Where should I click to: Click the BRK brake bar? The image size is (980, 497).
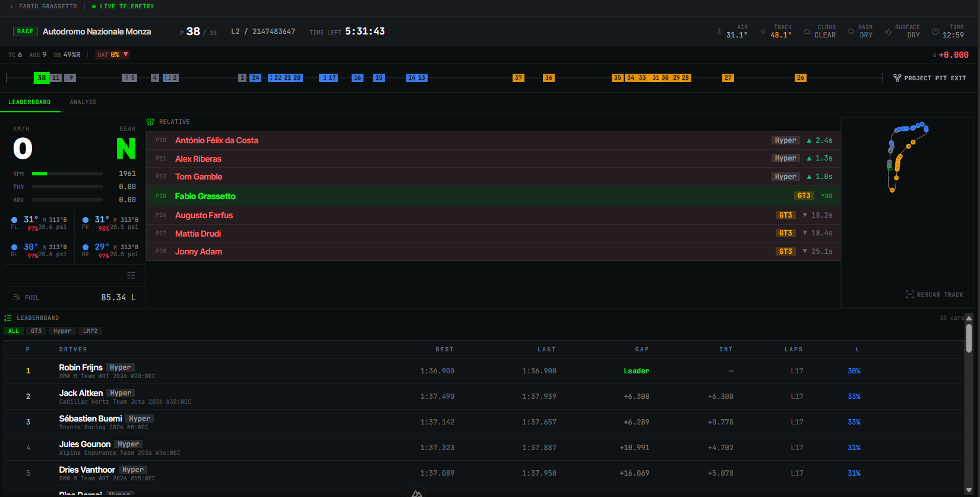(67, 200)
